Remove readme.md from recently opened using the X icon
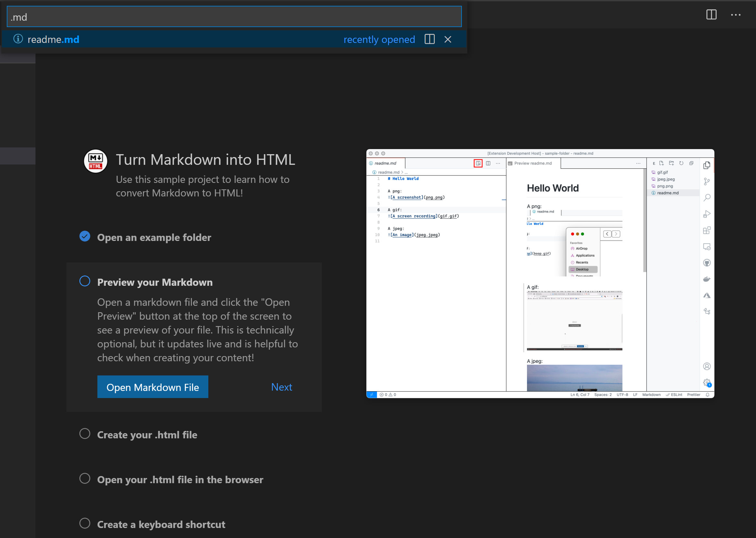Image resolution: width=756 pixels, height=538 pixels. (447, 39)
